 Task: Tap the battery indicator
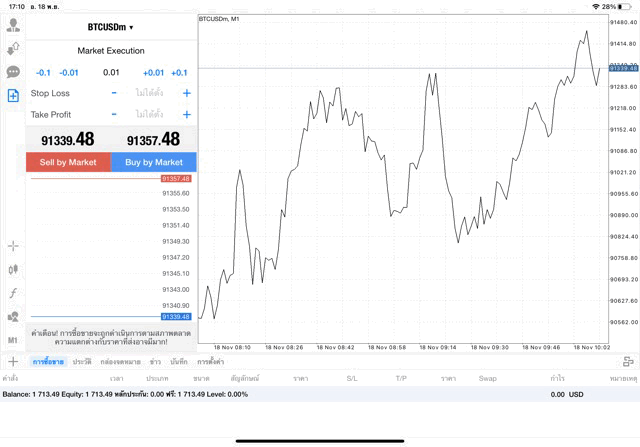pyautogui.click(x=624, y=7)
